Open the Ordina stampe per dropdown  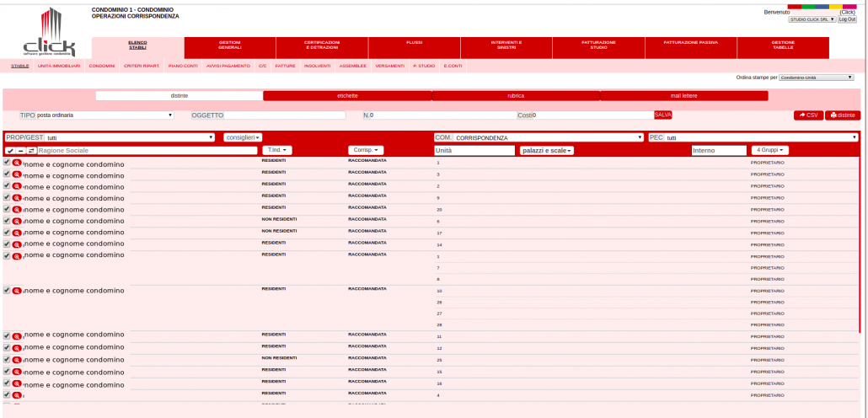[x=817, y=78]
